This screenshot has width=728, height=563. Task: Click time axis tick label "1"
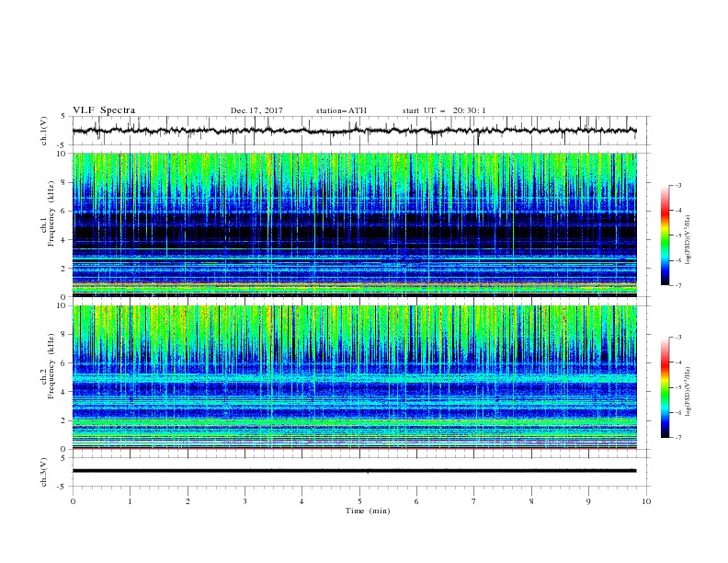pos(130,501)
